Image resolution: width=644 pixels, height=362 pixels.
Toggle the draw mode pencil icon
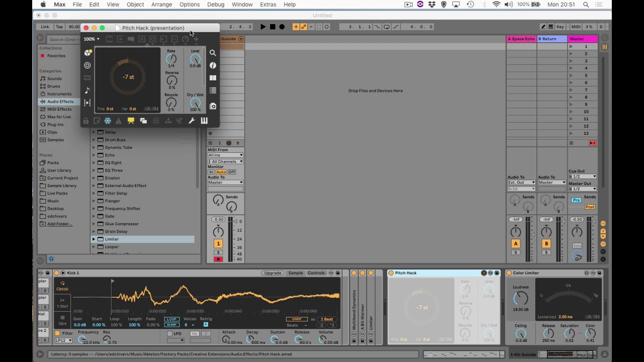click(x=543, y=27)
